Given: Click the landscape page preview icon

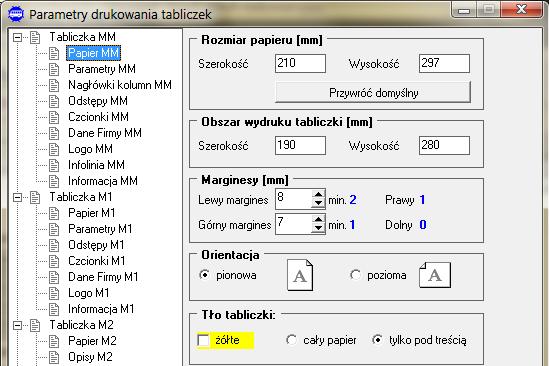Looking at the screenshot, I should tap(435, 275).
